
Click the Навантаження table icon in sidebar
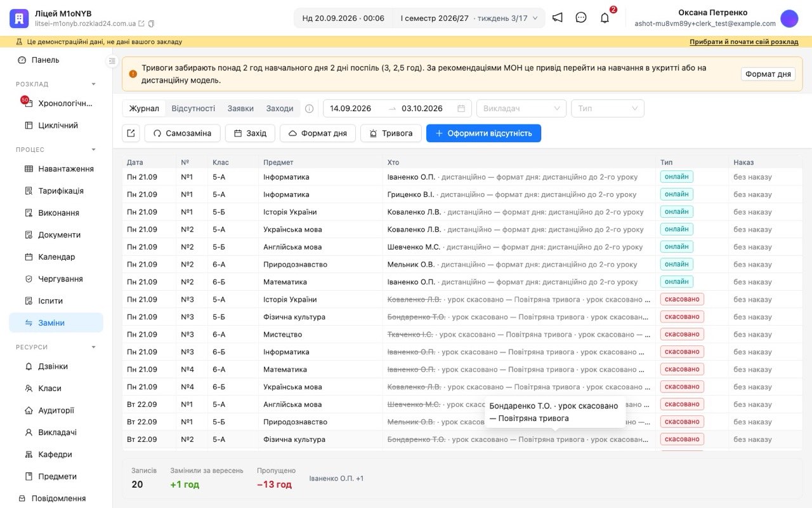pyautogui.click(x=29, y=169)
